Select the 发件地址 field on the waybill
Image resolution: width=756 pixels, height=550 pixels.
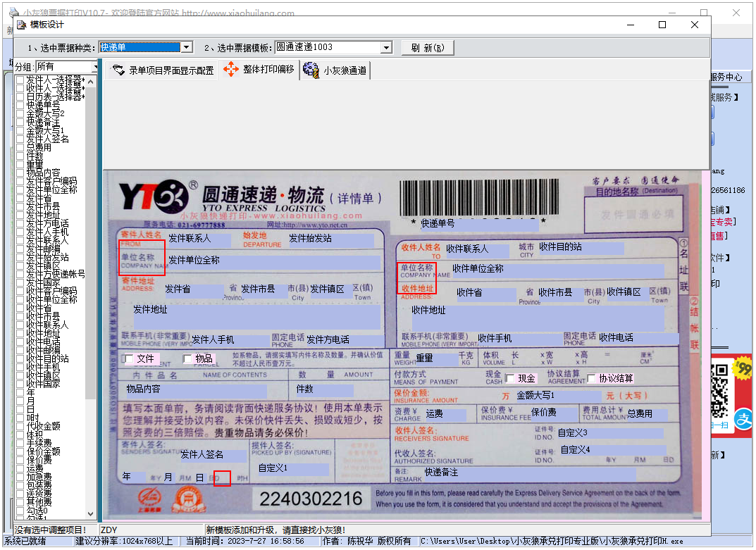[x=256, y=316]
